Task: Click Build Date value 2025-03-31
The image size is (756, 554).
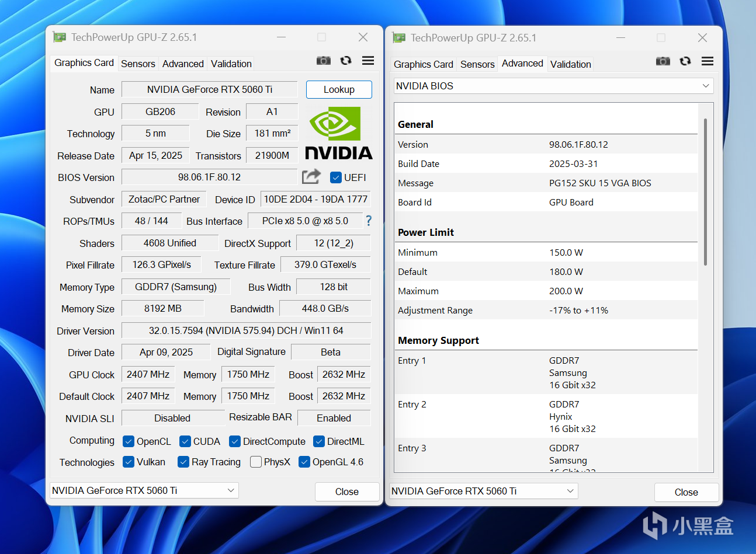Action: point(573,163)
